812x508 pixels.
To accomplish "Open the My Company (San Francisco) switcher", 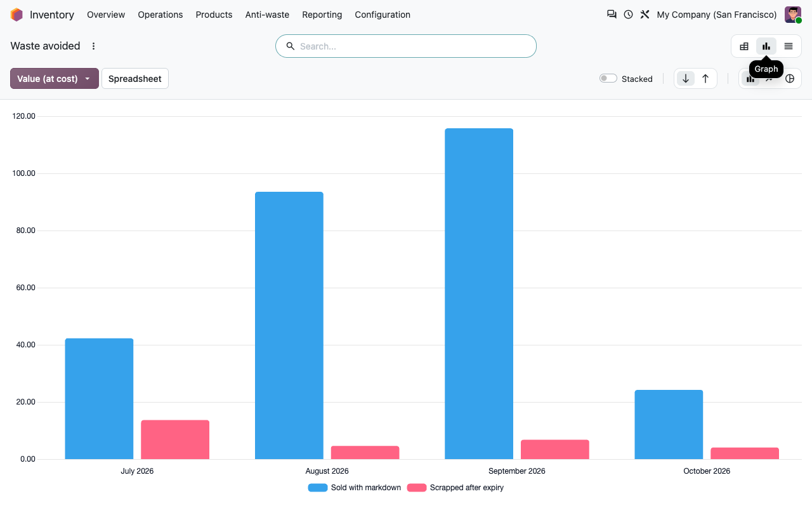I will click(717, 15).
